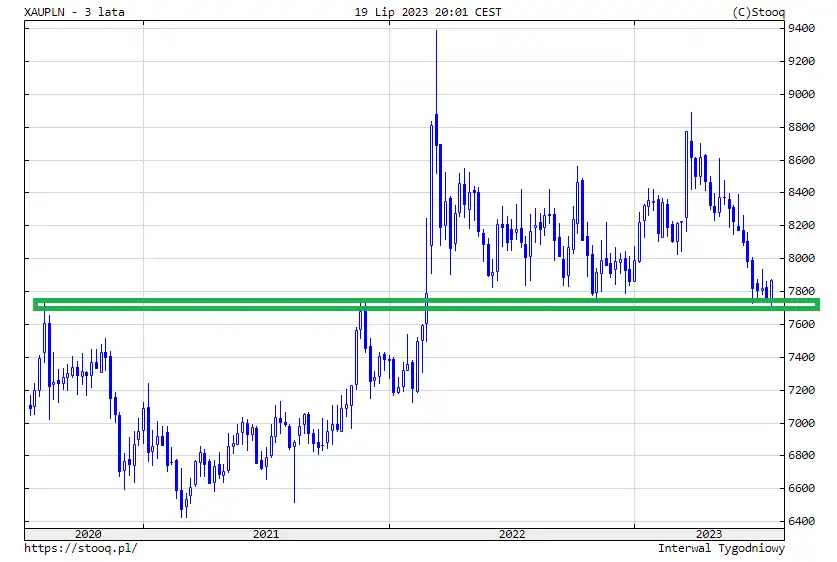Click the green horizontal support band
The image size is (837, 562).
coord(400,304)
